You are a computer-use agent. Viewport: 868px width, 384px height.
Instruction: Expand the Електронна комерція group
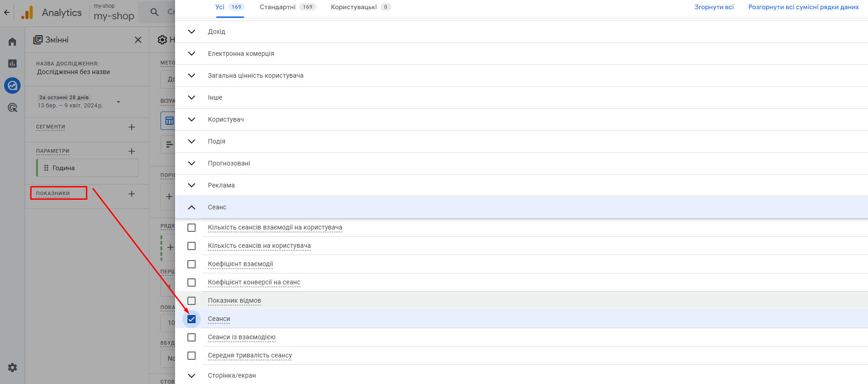(x=192, y=53)
